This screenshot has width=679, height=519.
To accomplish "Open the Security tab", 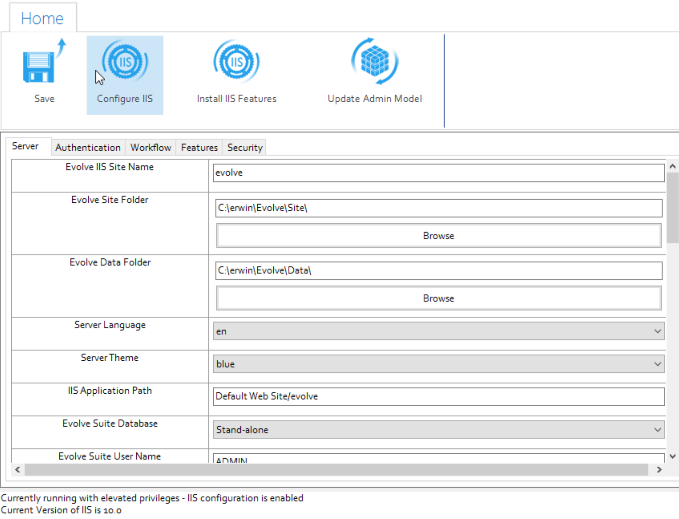I will (245, 148).
